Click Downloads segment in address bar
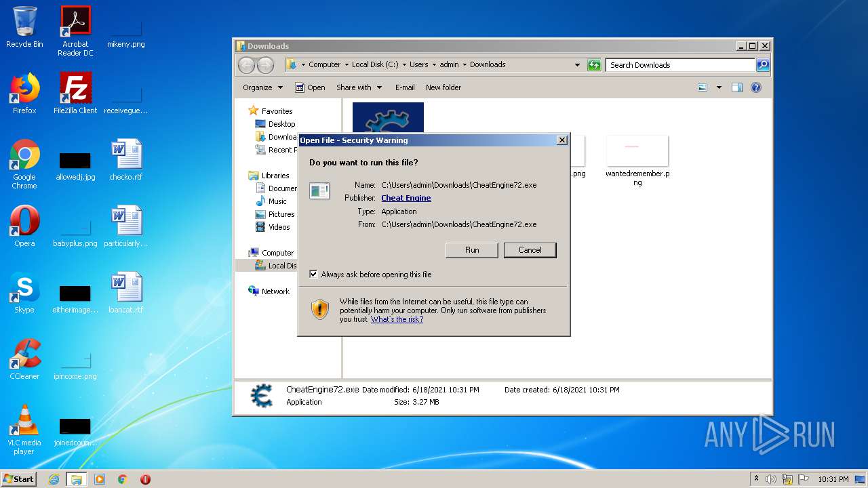 tap(488, 65)
